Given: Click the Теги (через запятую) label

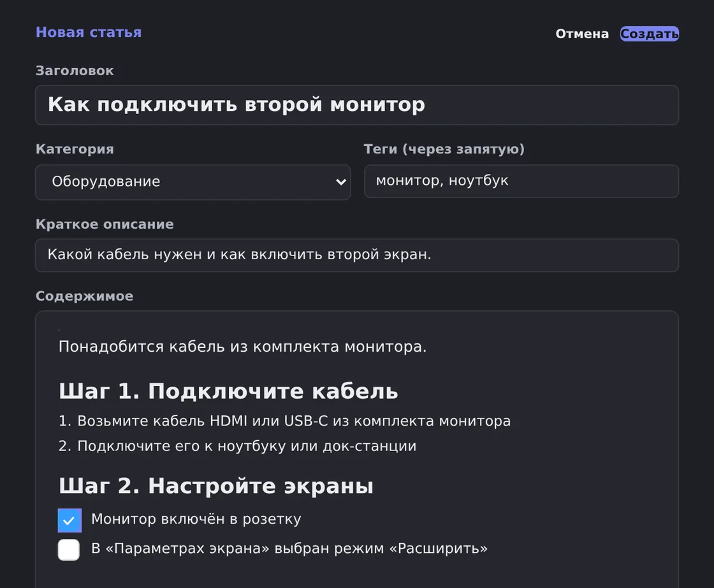Looking at the screenshot, I should (x=444, y=149).
